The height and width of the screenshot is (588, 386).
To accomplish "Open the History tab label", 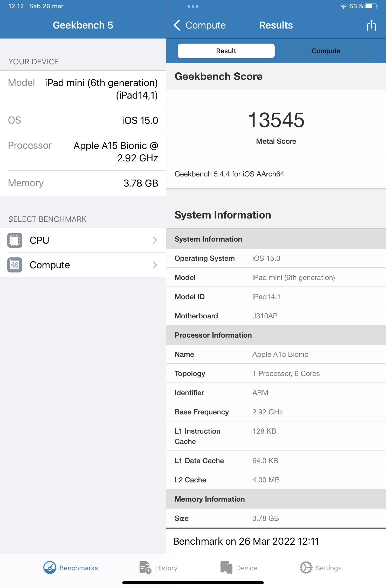I will click(x=166, y=568).
